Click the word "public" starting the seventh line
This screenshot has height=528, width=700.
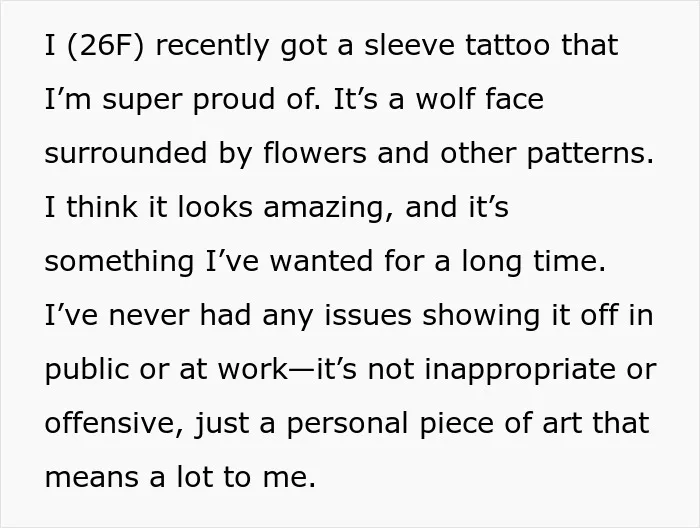pyautogui.click(x=87, y=370)
